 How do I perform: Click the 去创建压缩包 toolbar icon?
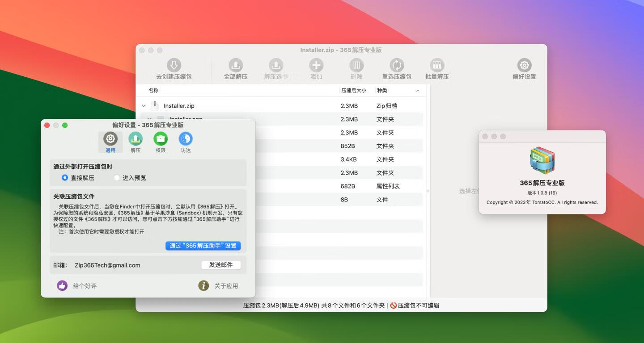(x=174, y=65)
